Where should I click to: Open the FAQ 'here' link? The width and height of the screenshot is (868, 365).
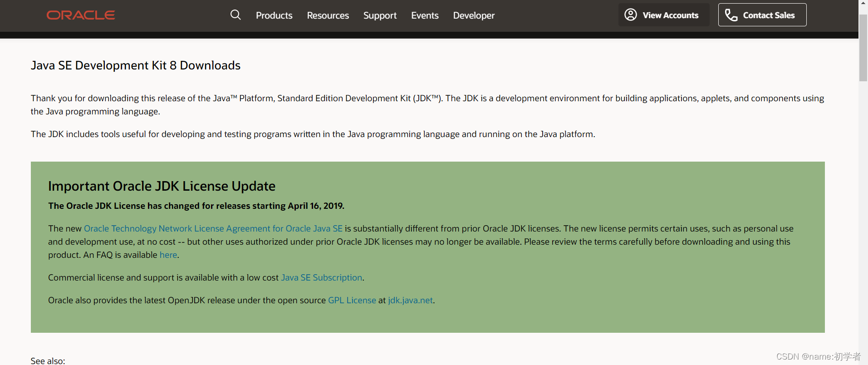pos(168,255)
